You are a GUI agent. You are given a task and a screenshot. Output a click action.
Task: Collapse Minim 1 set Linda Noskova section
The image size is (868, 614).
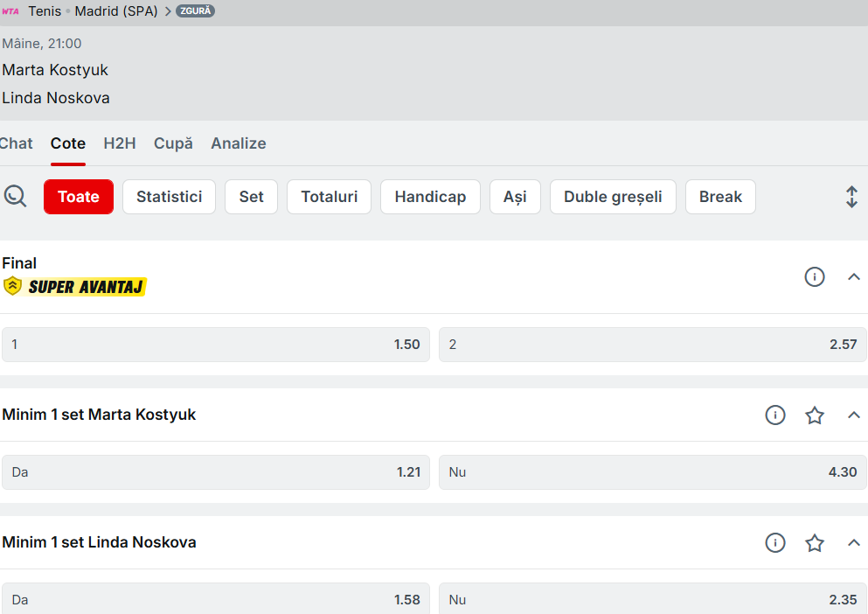click(854, 543)
